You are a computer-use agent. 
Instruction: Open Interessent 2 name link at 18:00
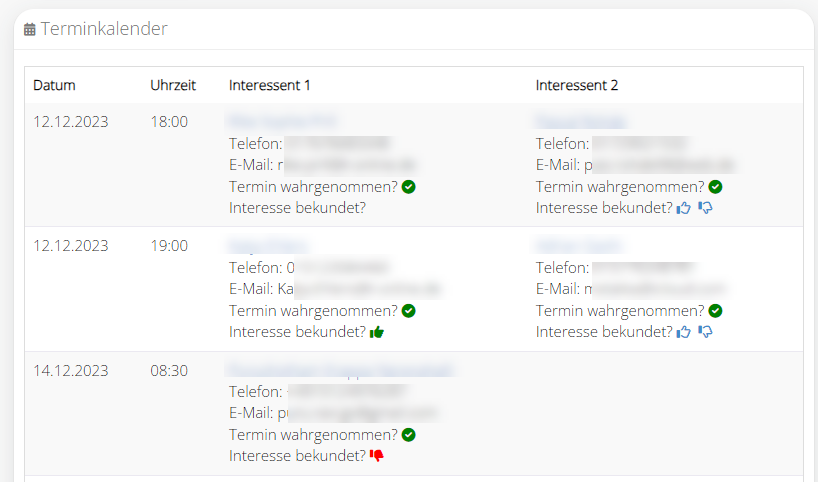[581, 122]
